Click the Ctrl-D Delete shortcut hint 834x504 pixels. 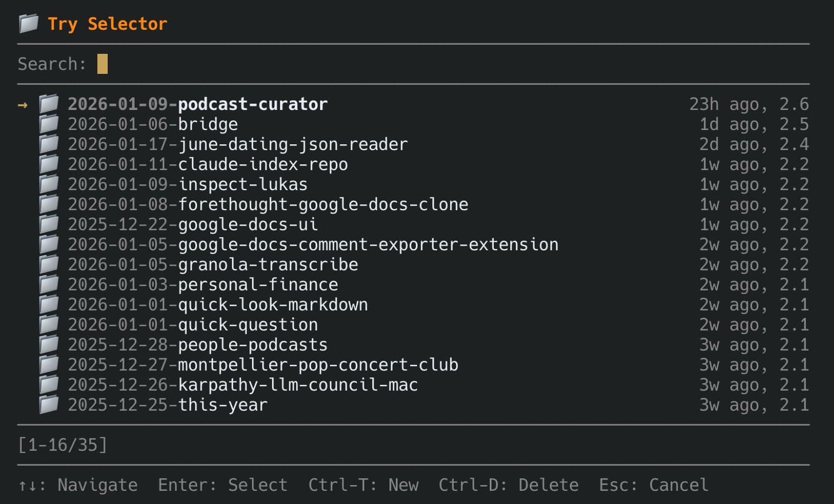508,485
